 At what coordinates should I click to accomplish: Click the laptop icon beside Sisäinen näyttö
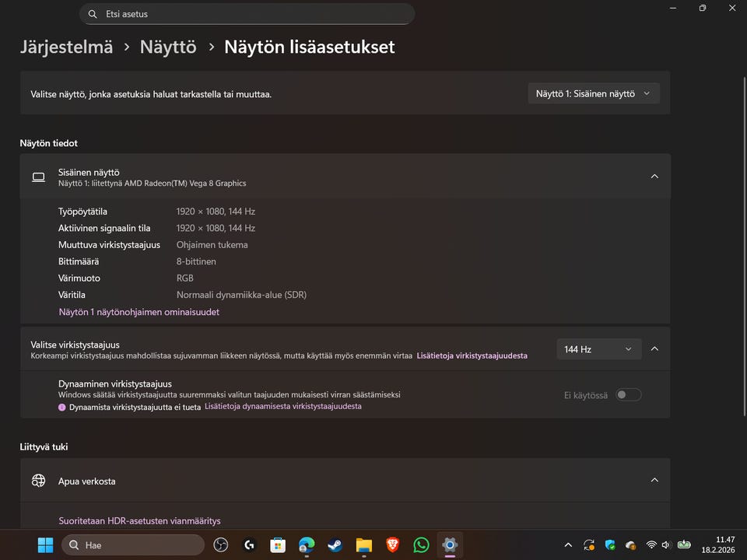[x=39, y=177]
